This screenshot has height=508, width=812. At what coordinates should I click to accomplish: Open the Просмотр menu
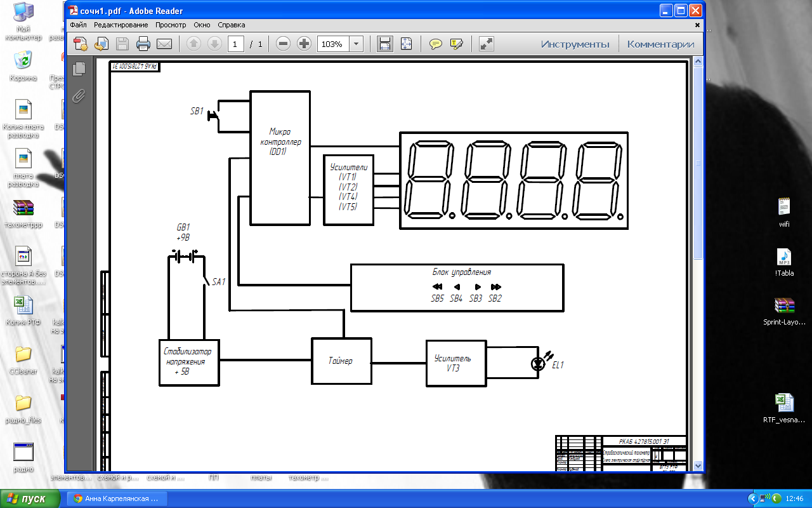[172, 25]
